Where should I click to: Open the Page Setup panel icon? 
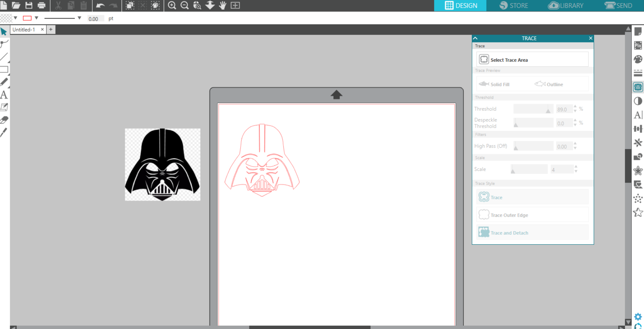pos(638,31)
